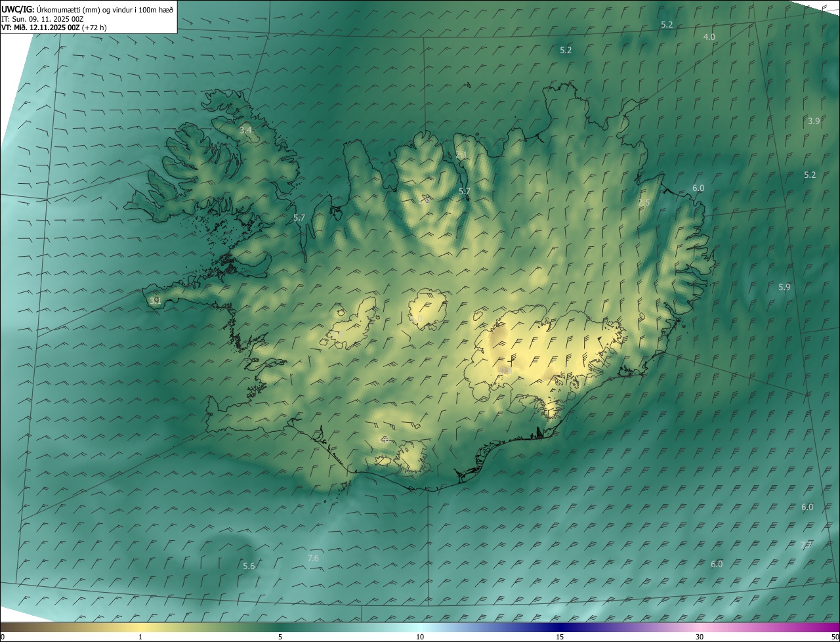The image size is (840, 642).
Task: Click the "4.0" precipitation value on the map
Action: tap(709, 37)
